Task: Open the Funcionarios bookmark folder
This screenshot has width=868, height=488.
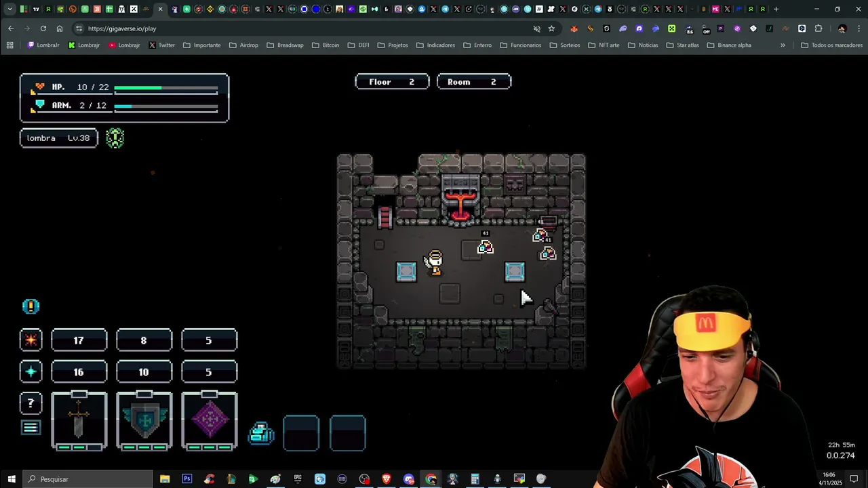Action: click(x=520, y=45)
